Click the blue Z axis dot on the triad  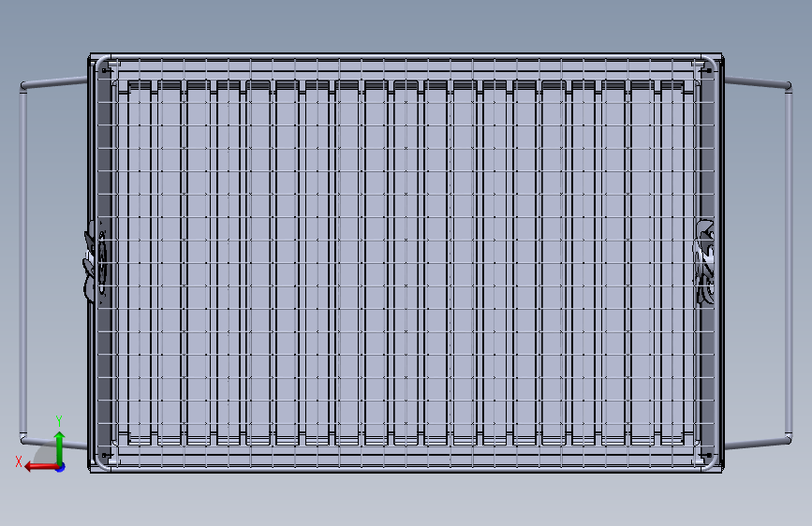pos(61,467)
